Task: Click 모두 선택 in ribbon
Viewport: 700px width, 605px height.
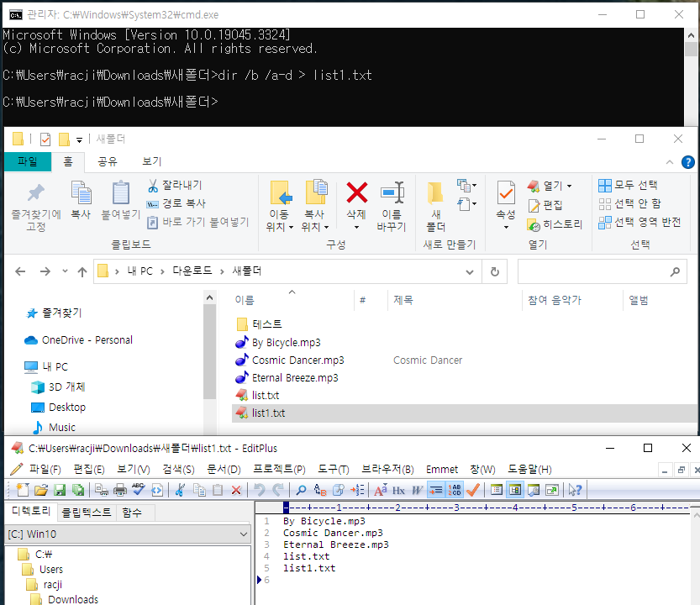Action: coord(628,185)
